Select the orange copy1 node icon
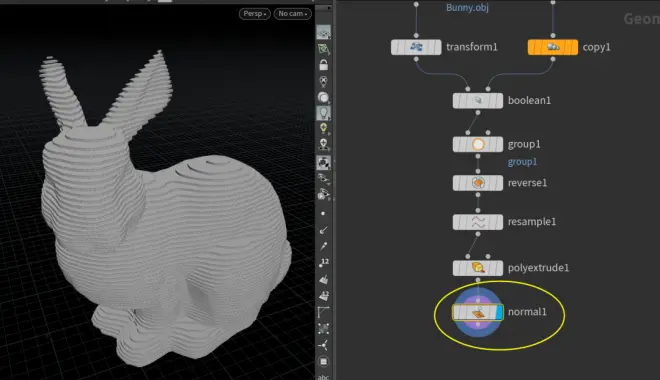The image size is (660, 380). 553,47
